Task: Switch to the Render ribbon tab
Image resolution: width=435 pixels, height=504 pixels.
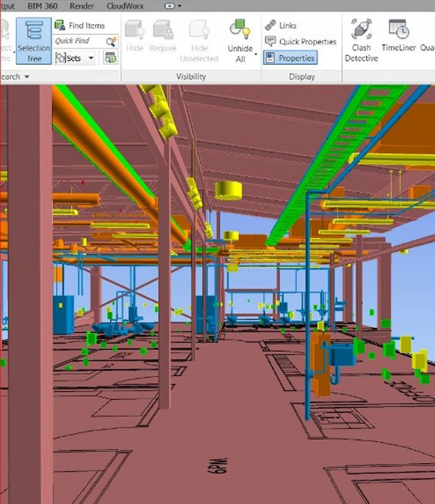Action: (81, 5)
